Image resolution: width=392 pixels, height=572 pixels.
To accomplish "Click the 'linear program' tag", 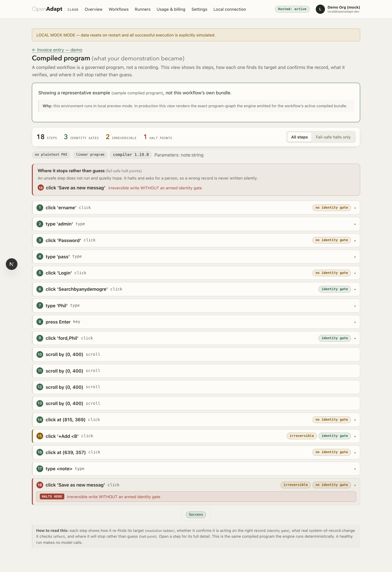I will pyautogui.click(x=90, y=155).
